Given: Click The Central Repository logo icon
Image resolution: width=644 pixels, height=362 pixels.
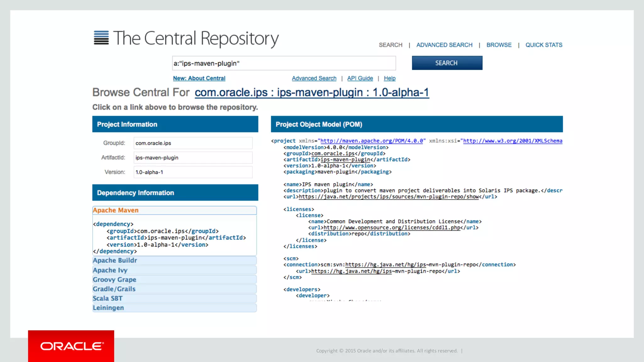Looking at the screenshot, I should (x=101, y=38).
